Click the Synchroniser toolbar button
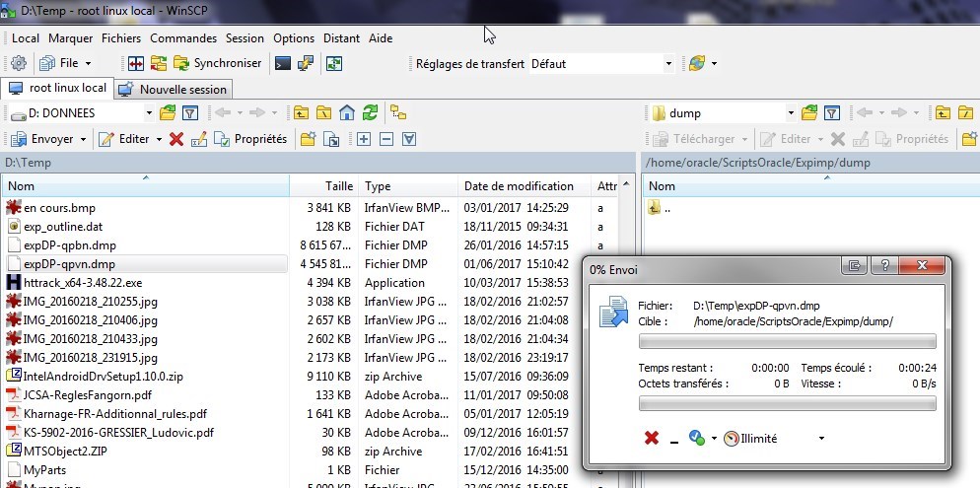 [218, 63]
